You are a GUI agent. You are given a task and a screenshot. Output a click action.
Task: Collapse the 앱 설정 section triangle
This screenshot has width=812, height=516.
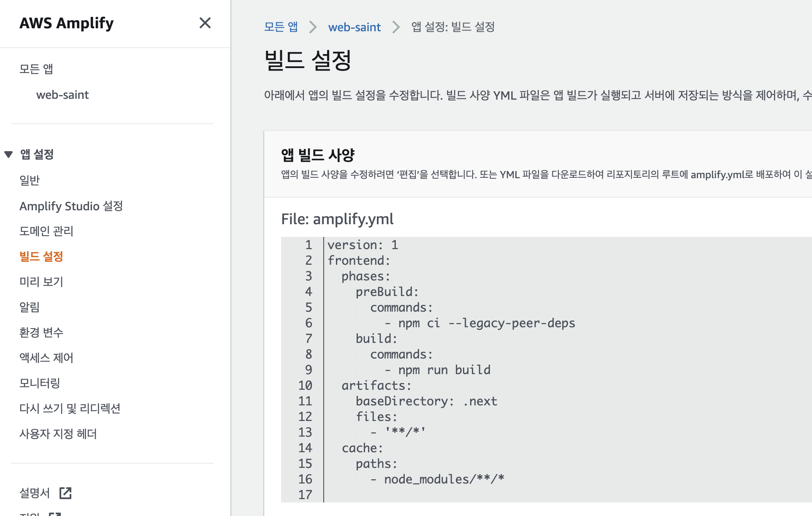tap(8, 155)
